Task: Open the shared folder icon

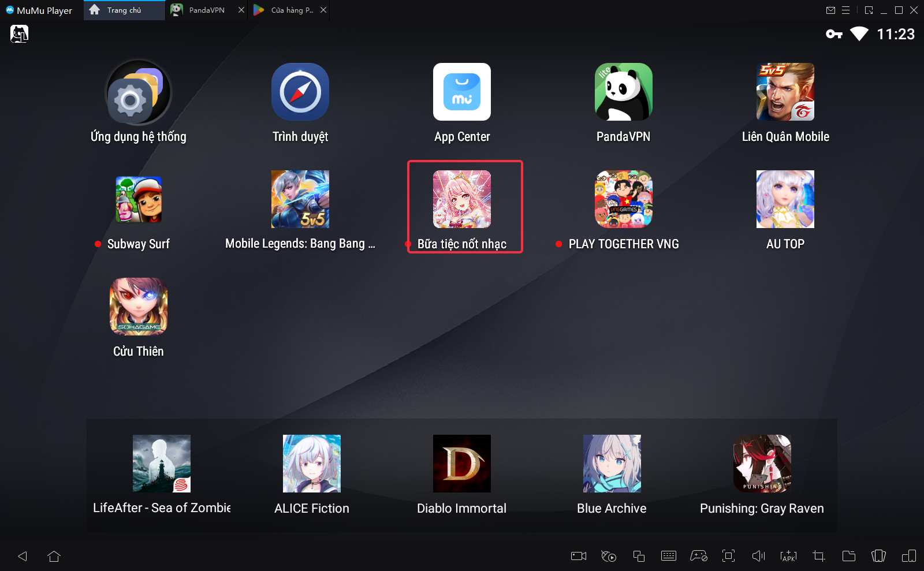Action: pos(848,556)
